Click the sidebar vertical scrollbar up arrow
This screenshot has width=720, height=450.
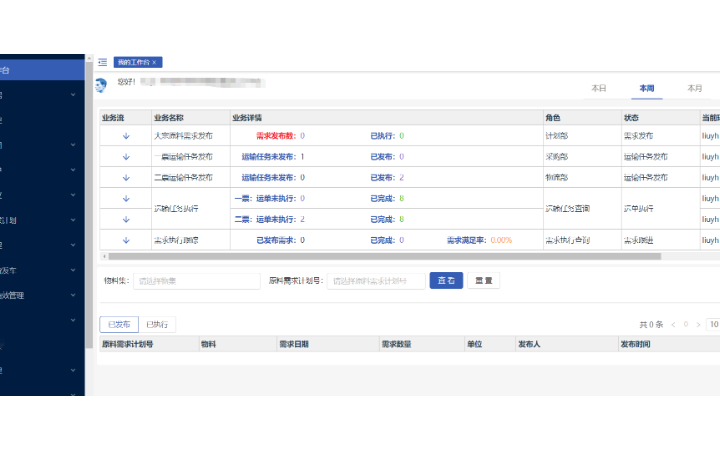pos(89,58)
